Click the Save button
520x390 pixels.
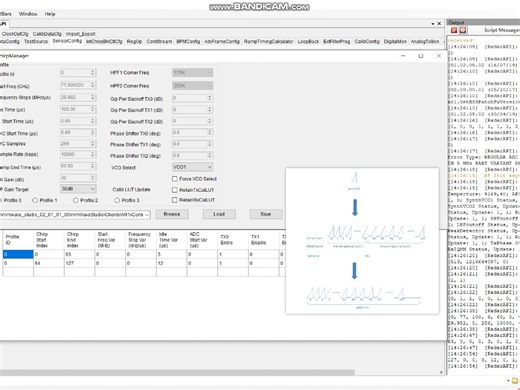pyautogui.click(x=266, y=214)
